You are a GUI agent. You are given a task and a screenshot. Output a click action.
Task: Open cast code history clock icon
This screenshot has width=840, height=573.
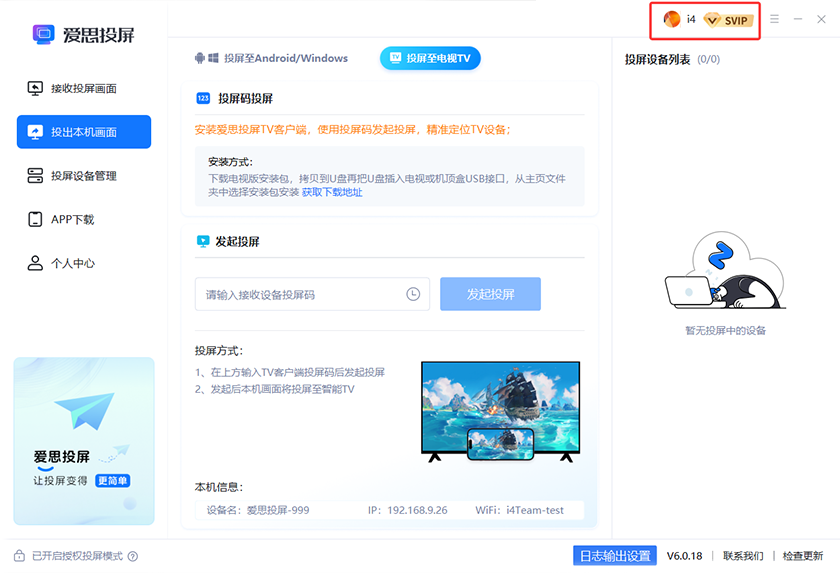(x=413, y=294)
